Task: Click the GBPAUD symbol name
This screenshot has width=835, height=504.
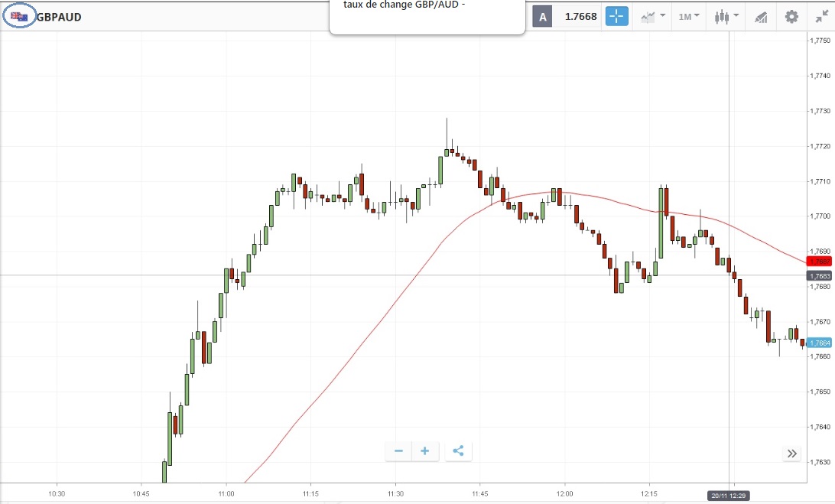Action: pyautogui.click(x=59, y=17)
